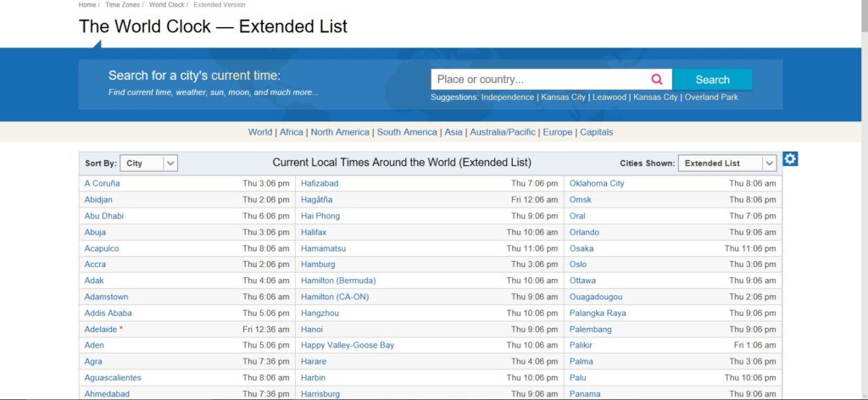Open the Leawood suggestion link
The height and width of the screenshot is (400, 868).
(609, 97)
